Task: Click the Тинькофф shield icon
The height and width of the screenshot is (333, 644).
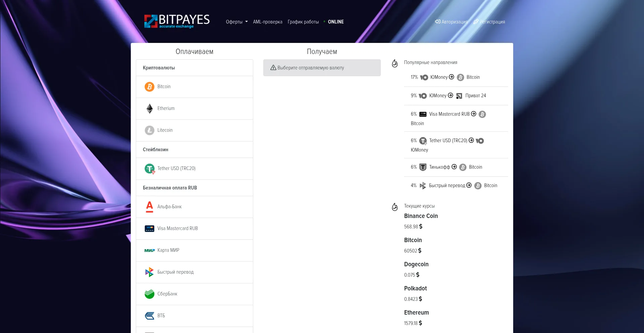Action: coord(423,167)
